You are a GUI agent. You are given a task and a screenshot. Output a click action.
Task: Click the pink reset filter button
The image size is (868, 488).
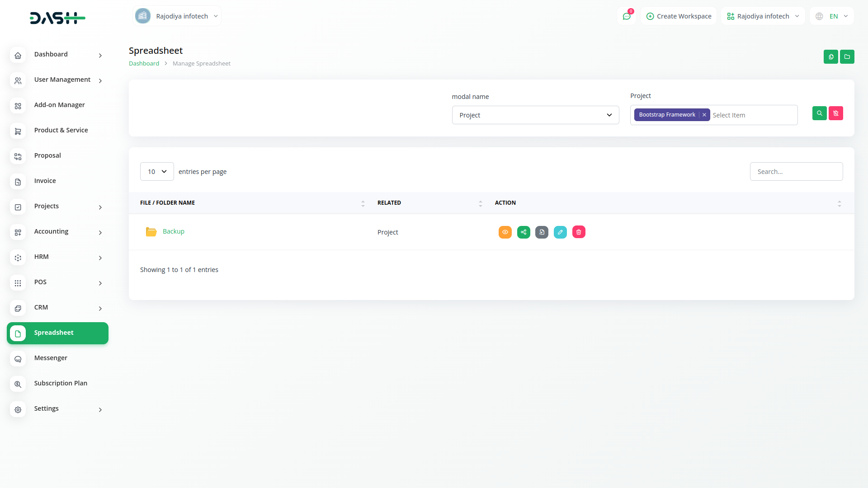point(835,113)
